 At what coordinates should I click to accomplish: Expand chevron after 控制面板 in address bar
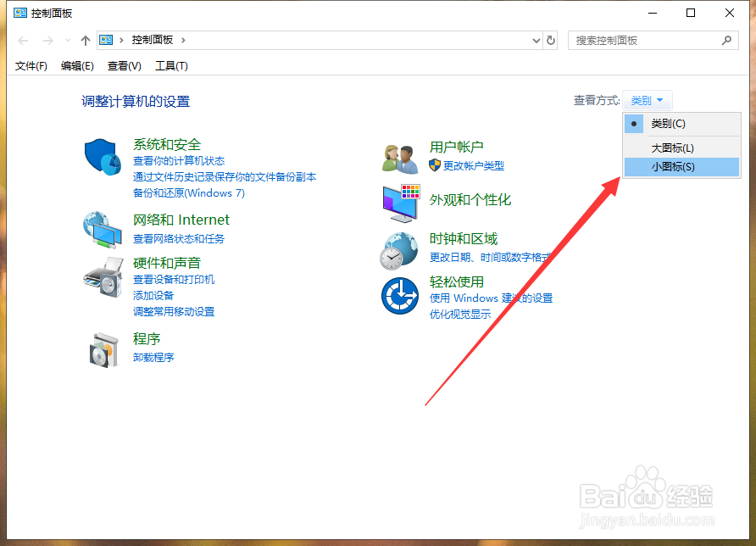tap(183, 40)
